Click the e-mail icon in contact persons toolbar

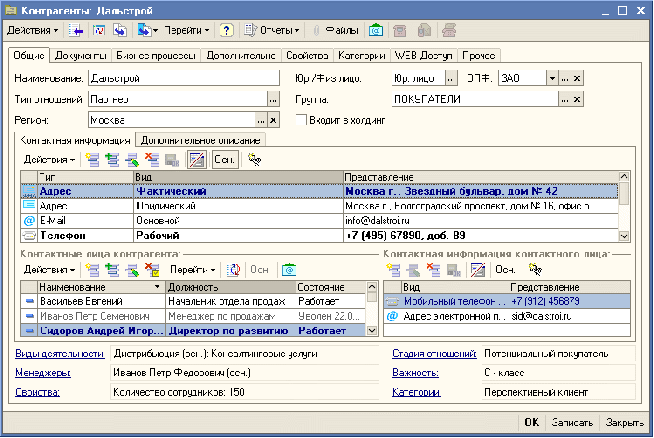289,270
